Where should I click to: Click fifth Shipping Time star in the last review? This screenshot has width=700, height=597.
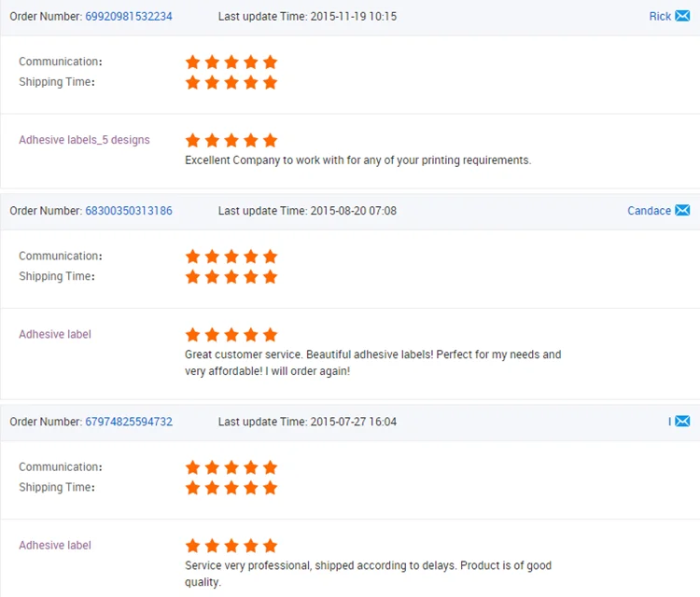[x=271, y=488]
